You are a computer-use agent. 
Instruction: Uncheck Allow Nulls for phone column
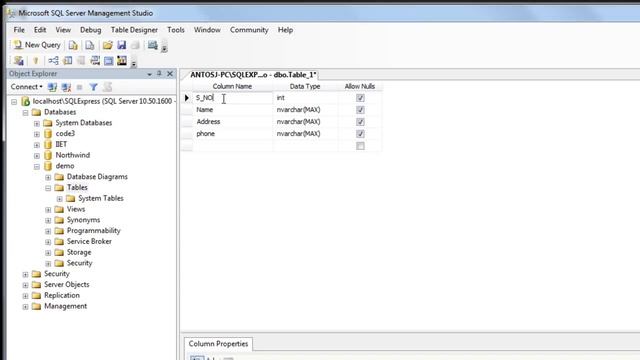[x=360, y=133]
